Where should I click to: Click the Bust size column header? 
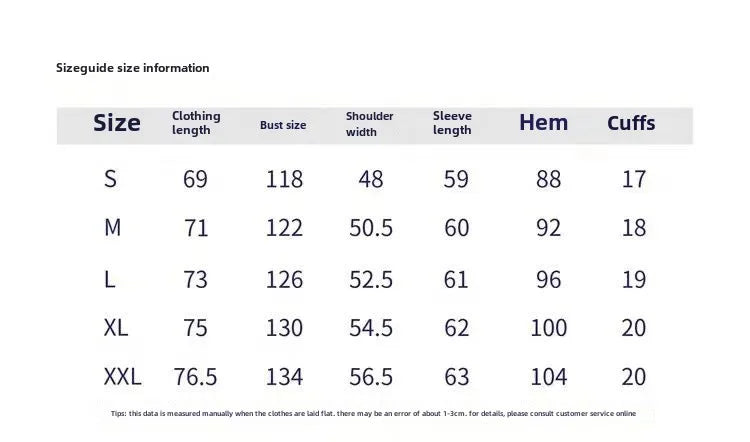tap(283, 125)
